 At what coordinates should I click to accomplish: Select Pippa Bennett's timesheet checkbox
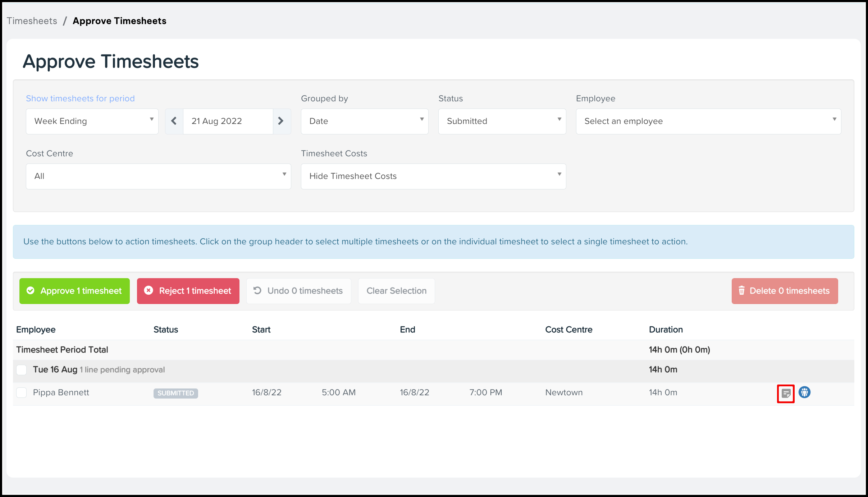[22, 392]
